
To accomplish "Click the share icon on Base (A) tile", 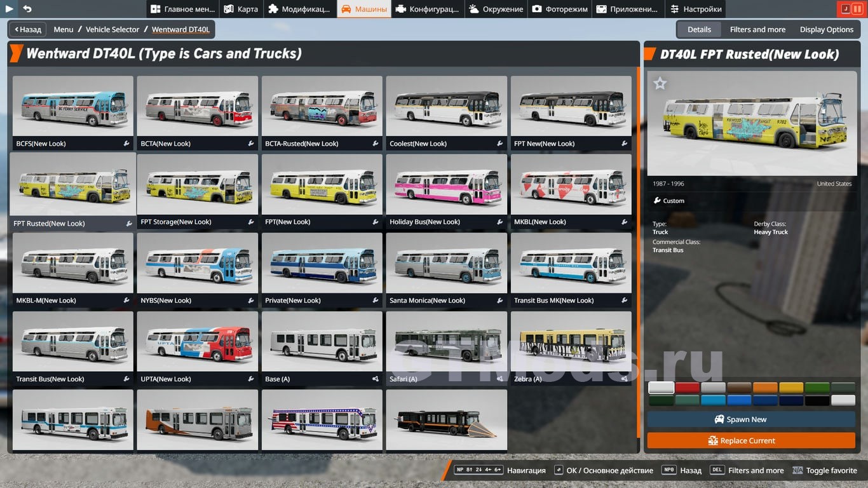I will pos(376,379).
